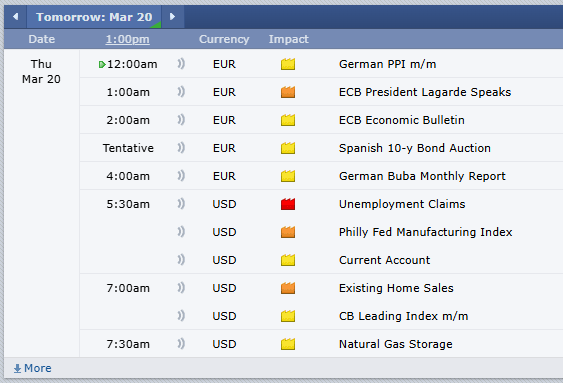This screenshot has height=383, width=563.
Task: Click yellow impact icon for Natural Gas Storage
Action: tap(288, 344)
